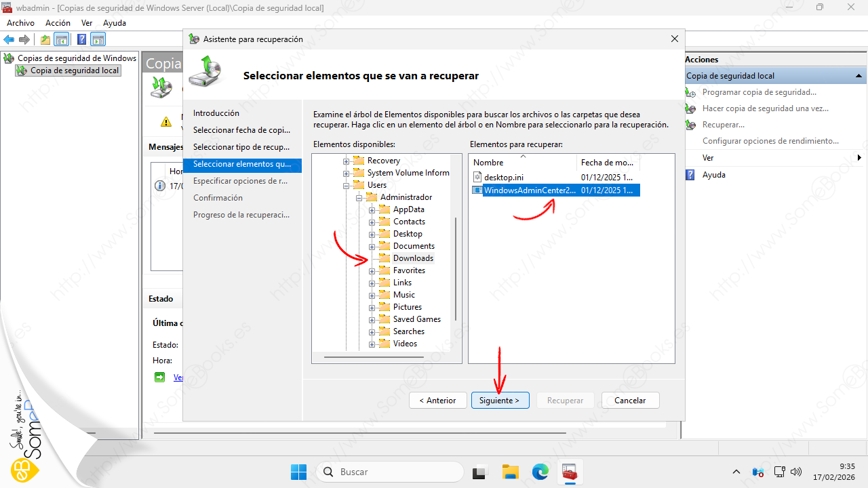
Task: Sort by Nombre column header
Action: [x=521, y=163]
